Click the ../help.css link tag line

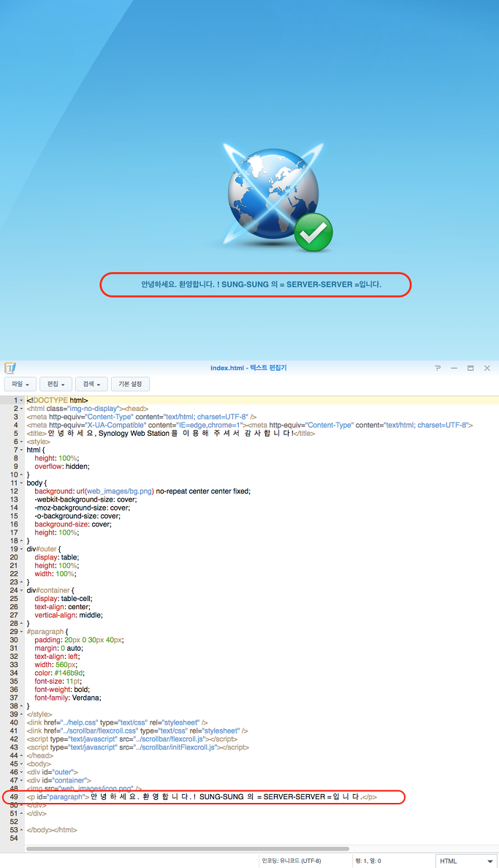click(118, 723)
